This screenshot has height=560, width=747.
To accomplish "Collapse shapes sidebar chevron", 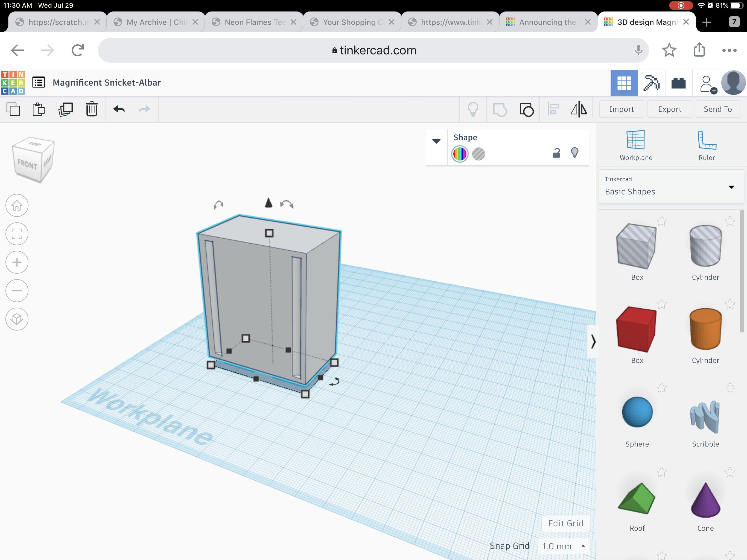I will point(593,342).
